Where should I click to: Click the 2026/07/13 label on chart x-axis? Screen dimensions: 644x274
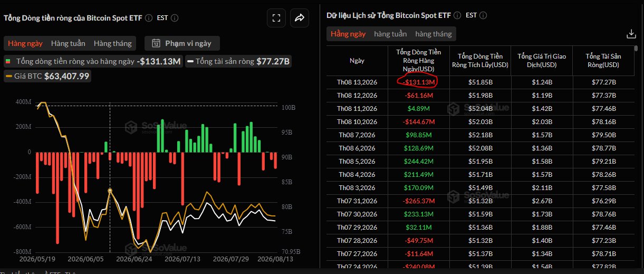(182, 259)
